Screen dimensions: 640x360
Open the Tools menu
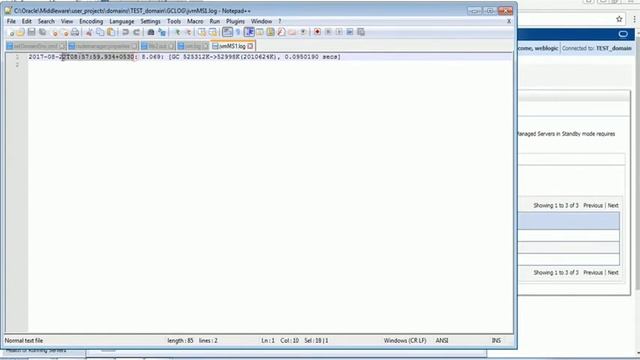174,21
